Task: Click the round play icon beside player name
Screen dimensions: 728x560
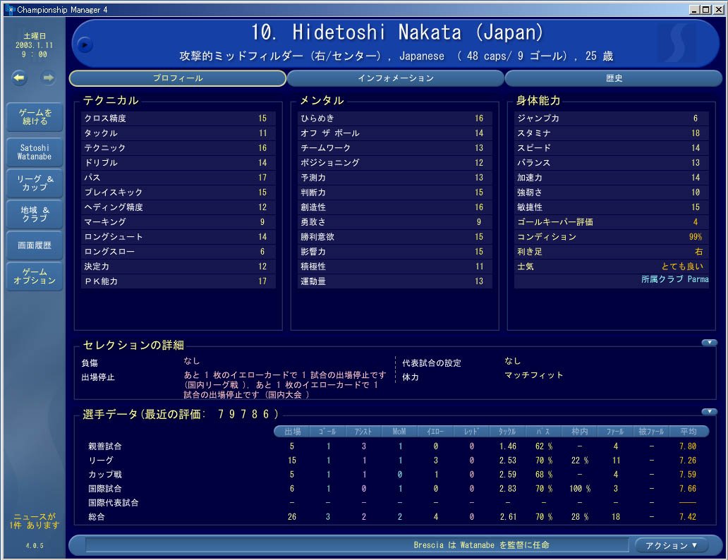Action: pyautogui.click(x=85, y=45)
